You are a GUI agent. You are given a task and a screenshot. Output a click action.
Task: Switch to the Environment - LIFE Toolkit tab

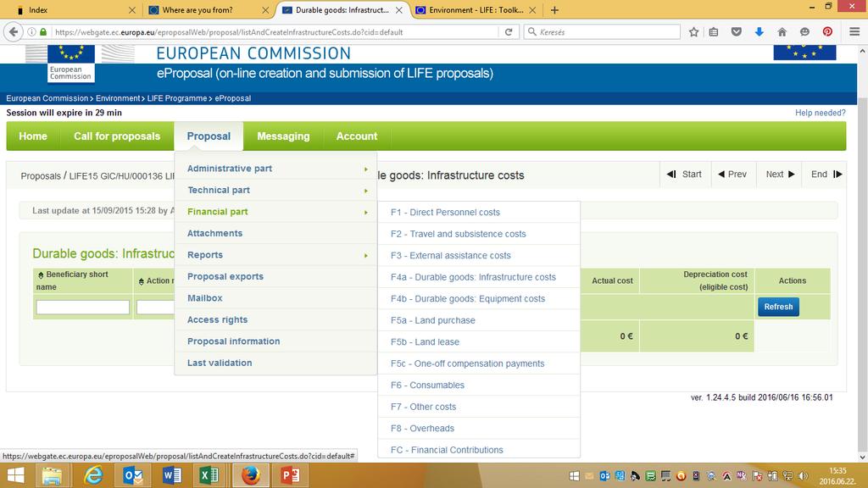pyautogui.click(x=476, y=10)
